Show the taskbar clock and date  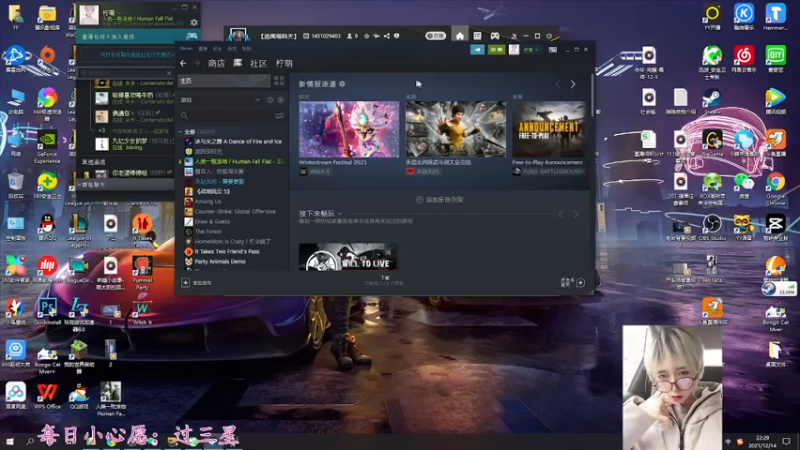(762, 441)
